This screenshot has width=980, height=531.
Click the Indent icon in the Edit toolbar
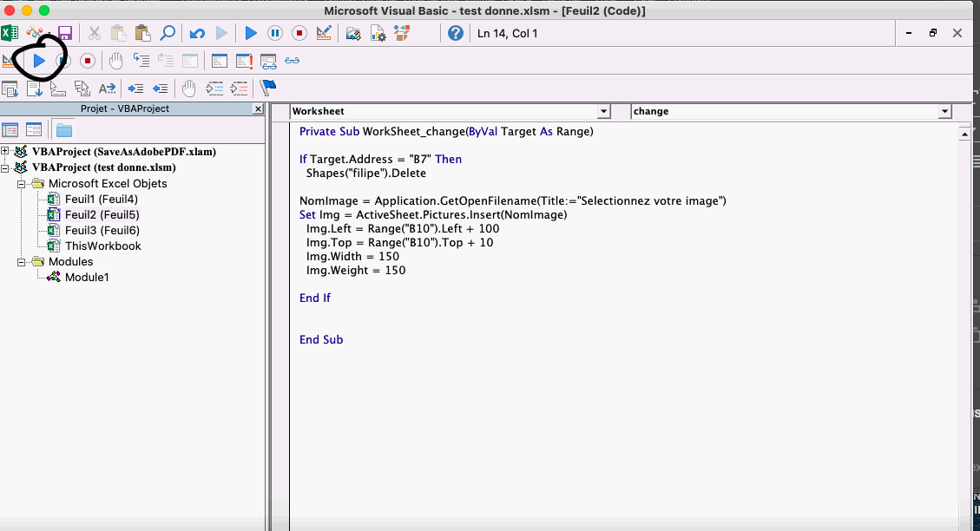(x=136, y=88)
